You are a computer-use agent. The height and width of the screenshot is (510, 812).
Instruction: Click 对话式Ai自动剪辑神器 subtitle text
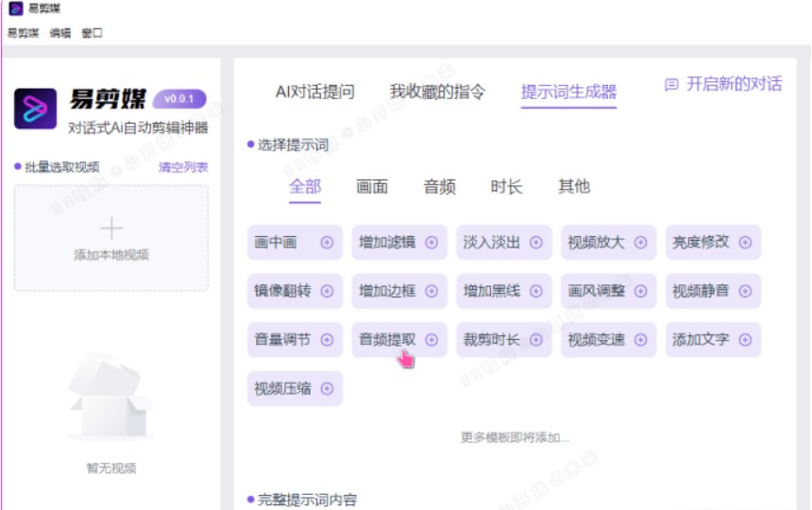(x=138, y=127)
